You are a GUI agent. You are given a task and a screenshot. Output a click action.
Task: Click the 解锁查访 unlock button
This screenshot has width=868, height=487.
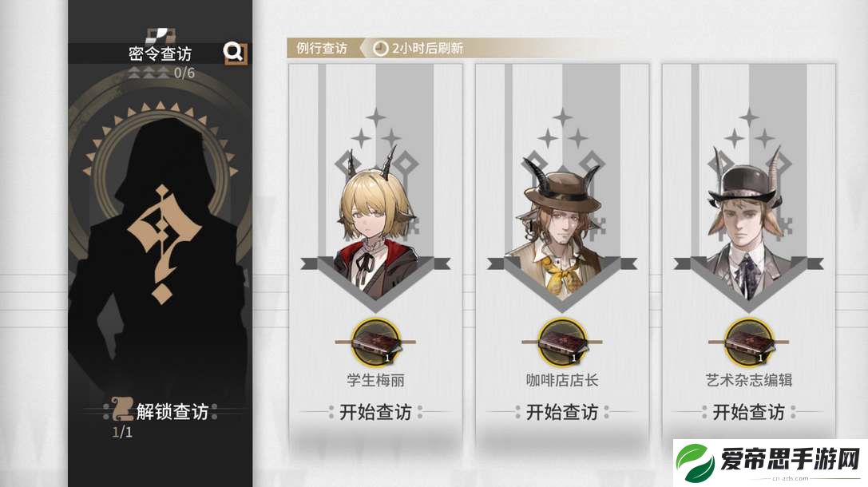(172, 411)
